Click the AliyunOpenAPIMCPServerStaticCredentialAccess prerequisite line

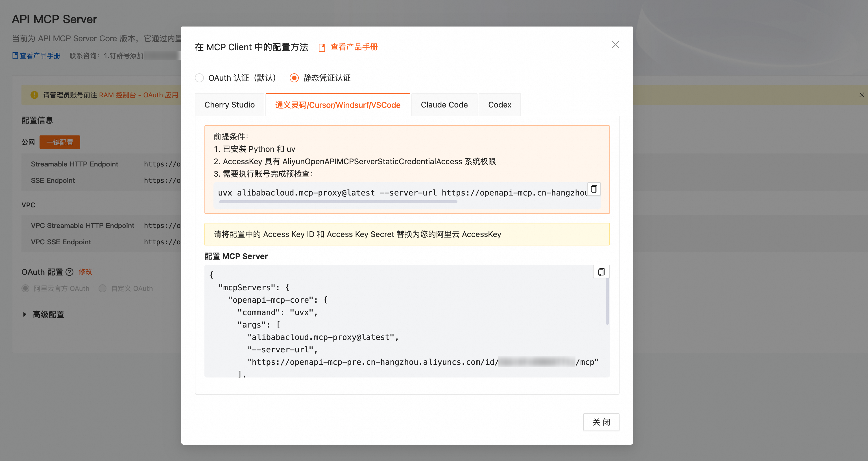click(354, 162)
